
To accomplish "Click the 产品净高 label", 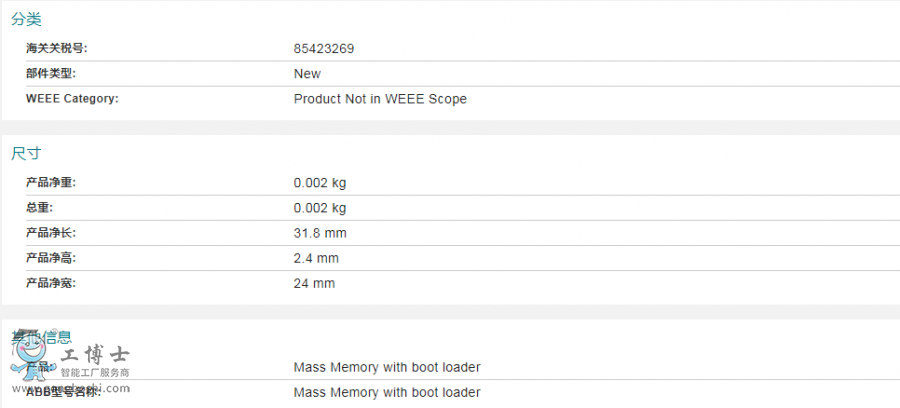I will click(51, 258).
